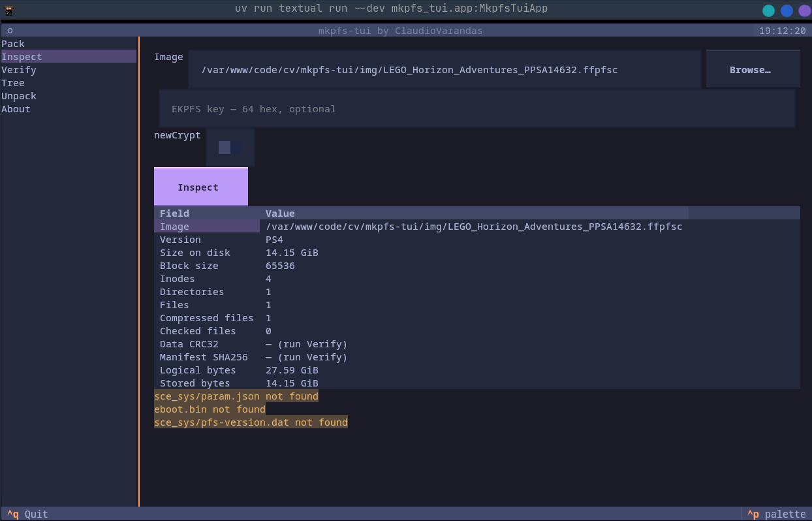Go to the Unpack section
812x521 pixels.
pos(69,96)
